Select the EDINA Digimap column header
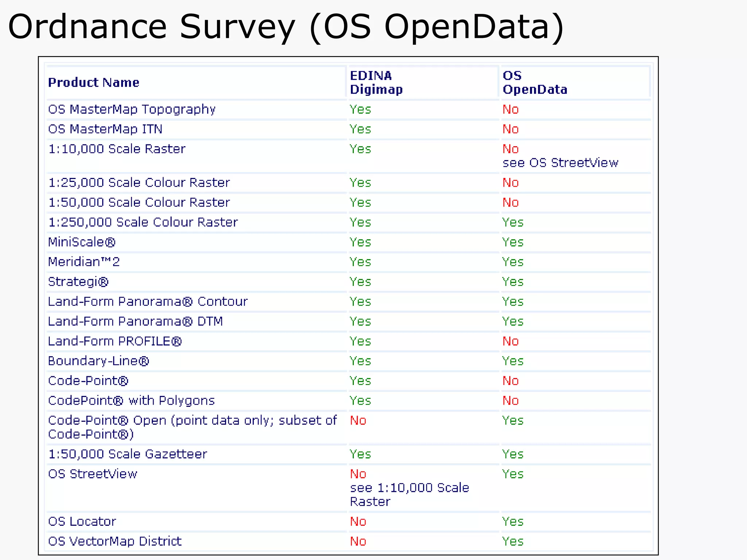 376,82
